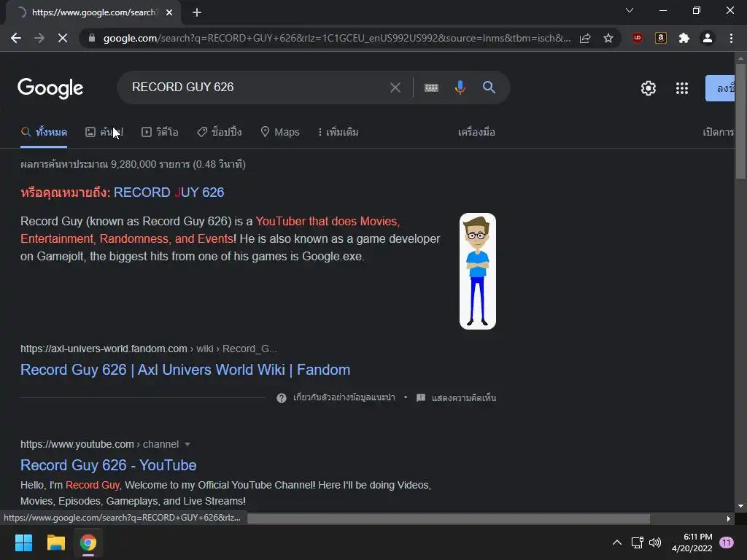Open the Chrome three-dot menu

[x=731, y=38]
